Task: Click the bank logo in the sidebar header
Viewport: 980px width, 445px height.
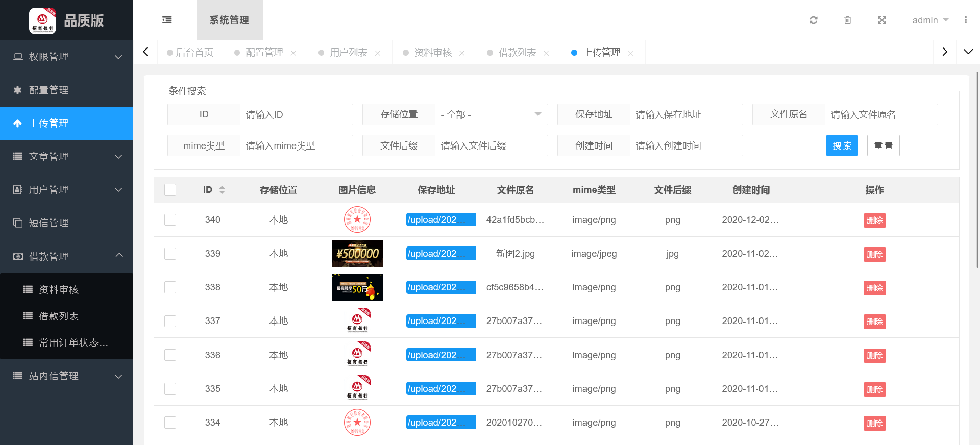Action: (43, 20)
